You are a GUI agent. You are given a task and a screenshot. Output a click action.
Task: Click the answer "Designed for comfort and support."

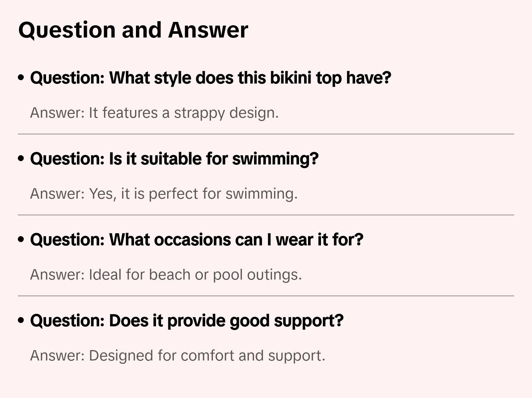pyautogui.click(x=178, y=356)
